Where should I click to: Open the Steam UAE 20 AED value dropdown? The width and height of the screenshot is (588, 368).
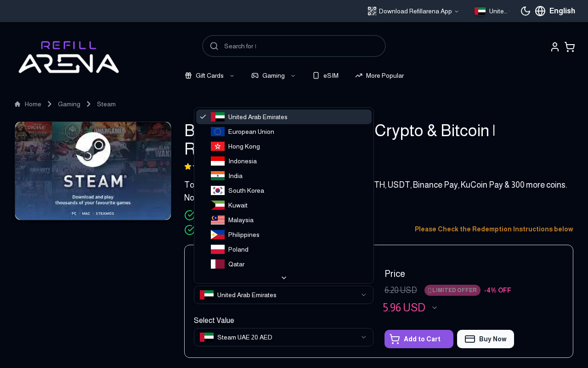pos(283,337)
